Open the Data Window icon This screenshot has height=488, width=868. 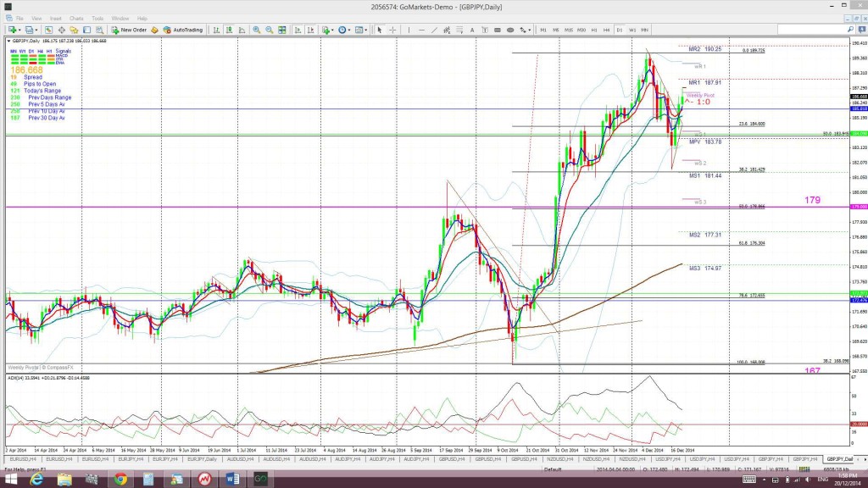pos(61,30)
